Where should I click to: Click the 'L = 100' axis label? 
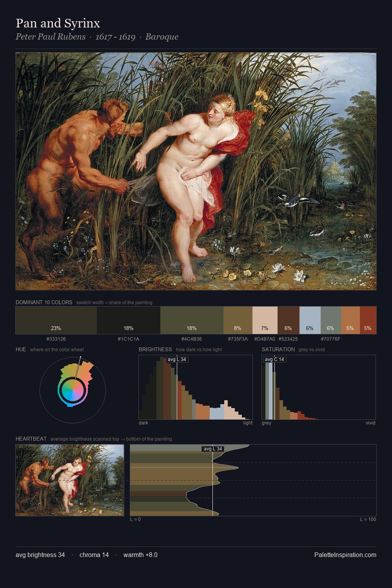[368, 519]
